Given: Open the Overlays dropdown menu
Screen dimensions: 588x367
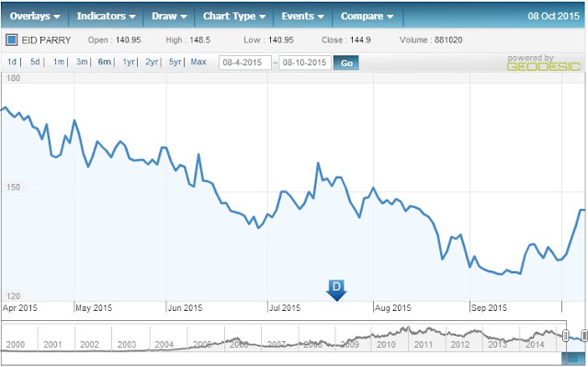Looking at the screenshot, I should tap(35, 17).
